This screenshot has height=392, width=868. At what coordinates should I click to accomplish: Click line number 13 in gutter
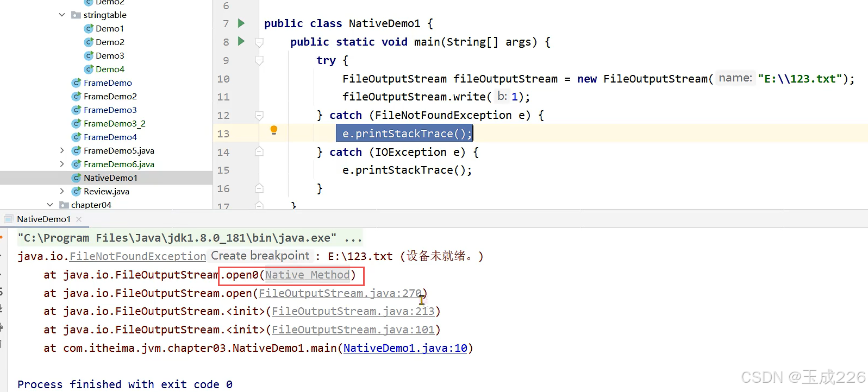click(x=223, y=134)
